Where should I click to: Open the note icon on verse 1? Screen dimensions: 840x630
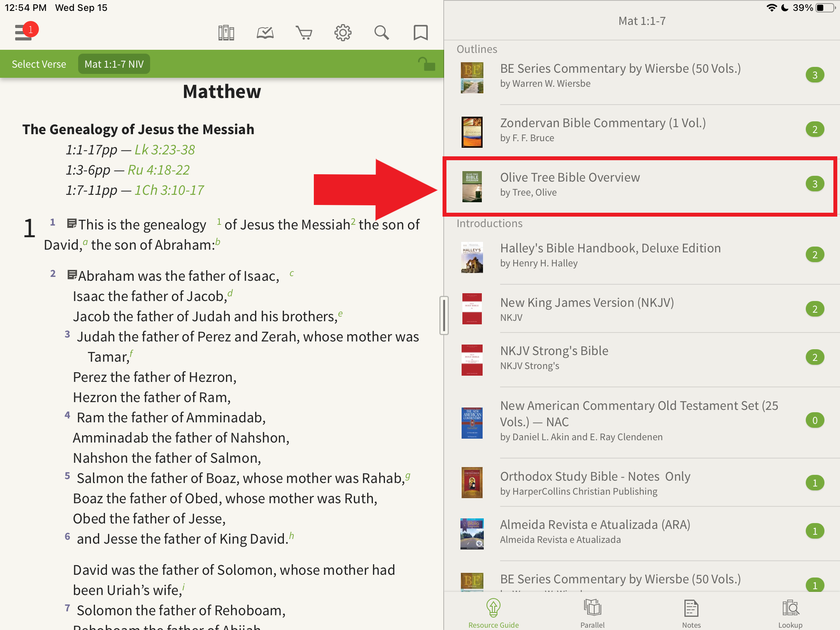coord(72,223)
